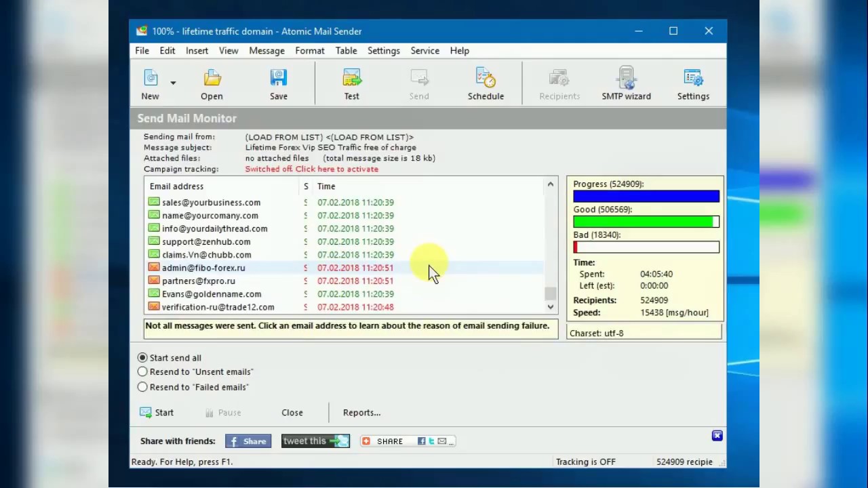Viewport: 868px width, 488px height.
Task: Click the Start button icon
Action: point(146,412)
